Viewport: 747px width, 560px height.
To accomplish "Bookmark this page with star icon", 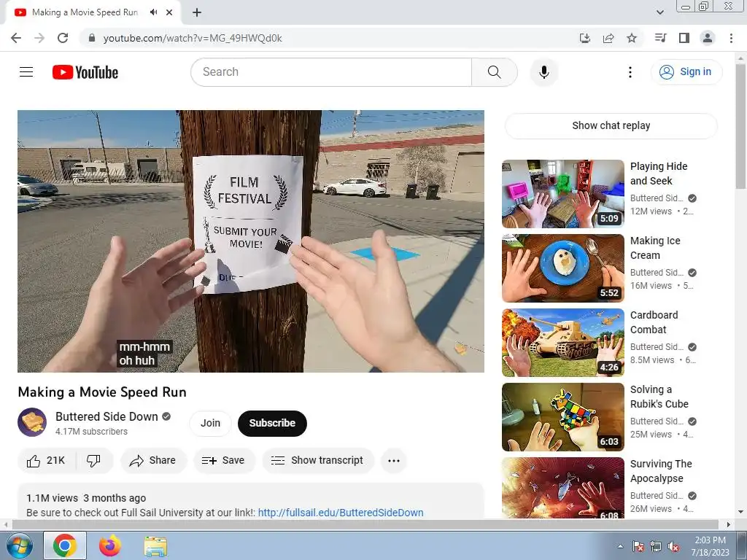I will pyautogui.click(x=632, y=38).
